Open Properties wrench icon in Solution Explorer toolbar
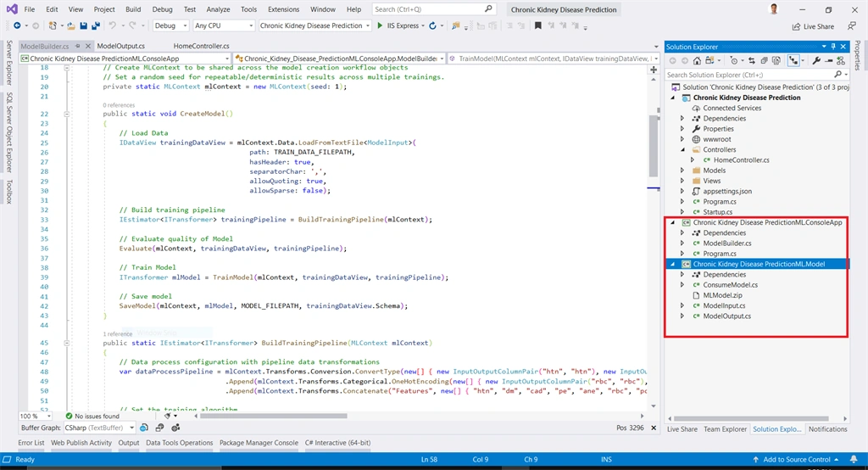Image resolution: width=868 pixels, height=470 pixels. tap(816, 60)
